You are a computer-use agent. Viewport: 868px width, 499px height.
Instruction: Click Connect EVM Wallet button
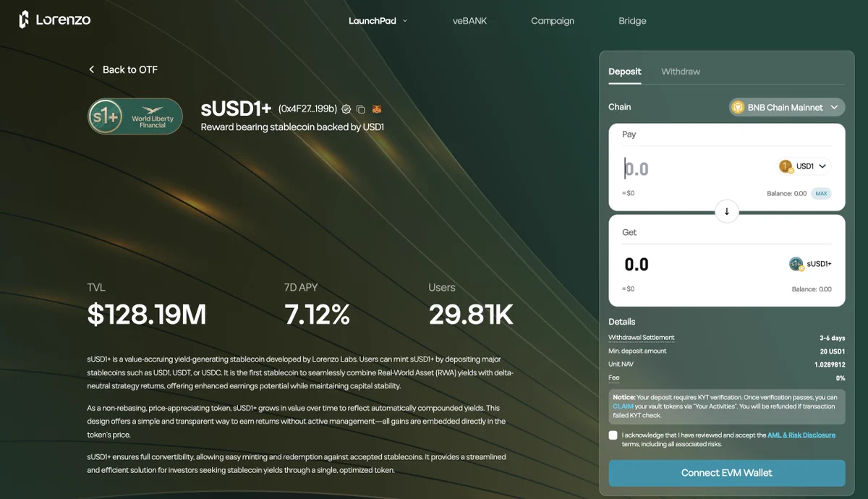(x=726, y=473)
